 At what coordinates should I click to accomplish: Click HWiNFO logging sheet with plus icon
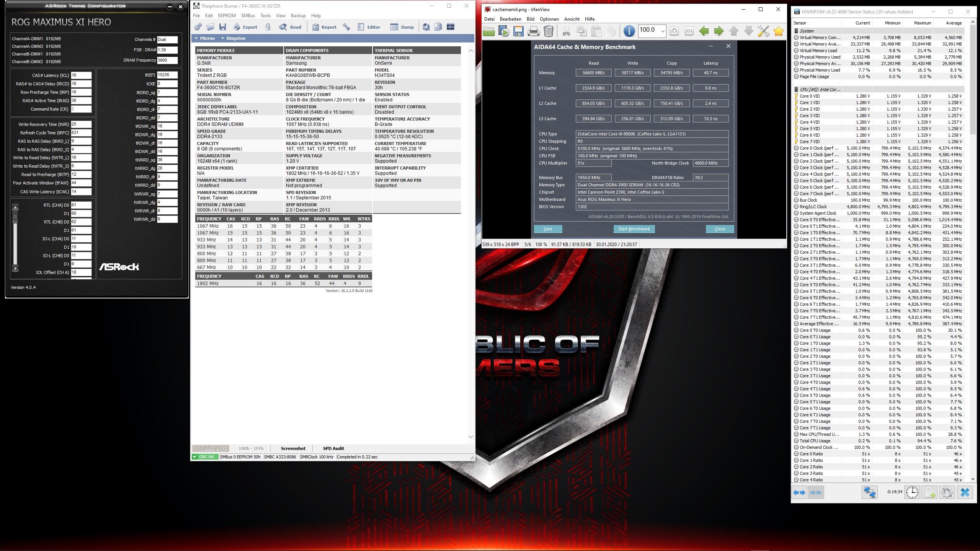pyautogui.click(x=930, y=492)
